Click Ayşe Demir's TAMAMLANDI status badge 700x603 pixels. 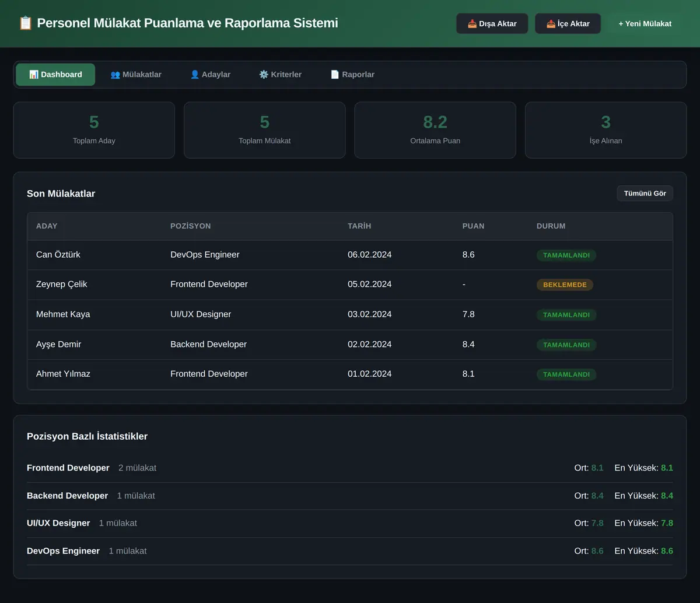click(566, 345)
